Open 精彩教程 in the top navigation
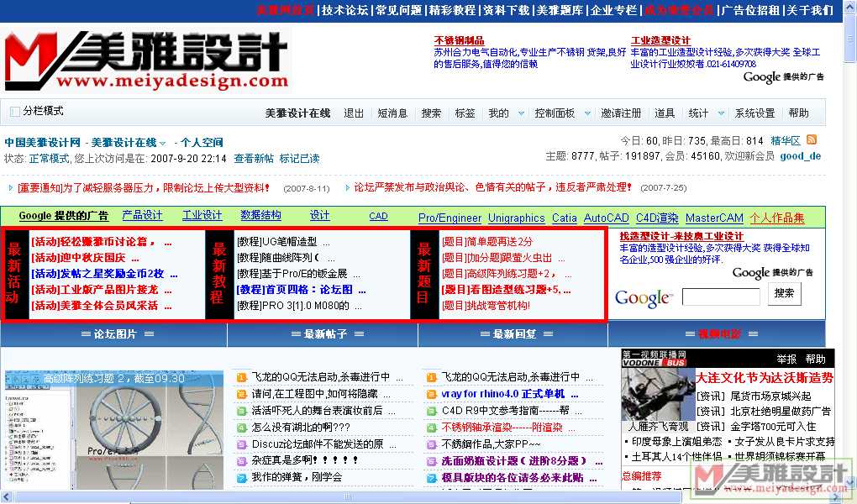 coord(453,10)
